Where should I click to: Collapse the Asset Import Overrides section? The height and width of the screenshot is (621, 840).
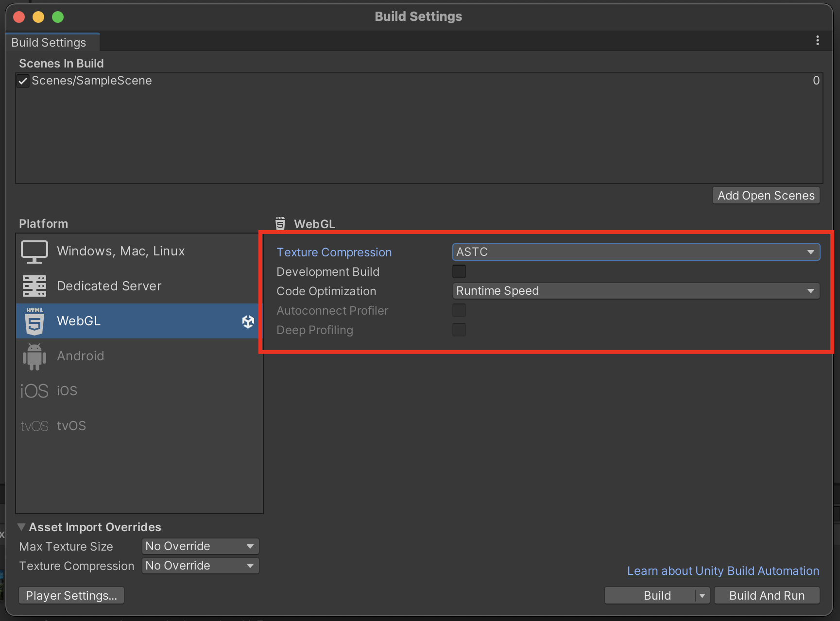21,527
